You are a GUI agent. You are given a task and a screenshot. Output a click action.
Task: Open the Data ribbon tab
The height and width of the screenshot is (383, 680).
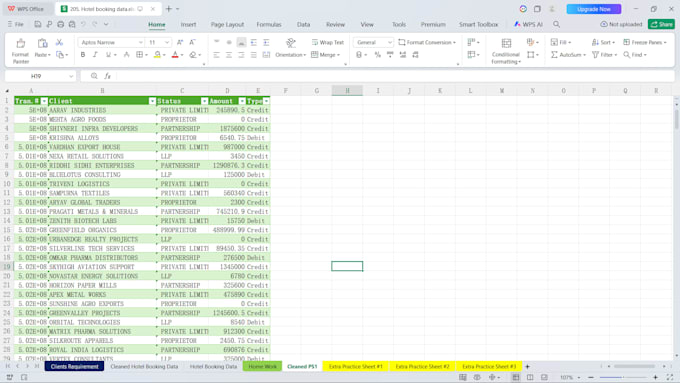click(303, 24)
